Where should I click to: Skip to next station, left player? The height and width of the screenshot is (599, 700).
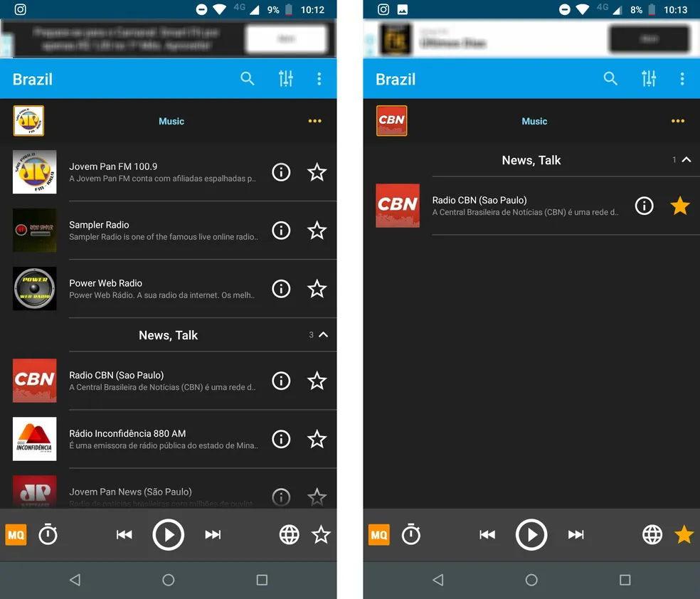(213, 535)
